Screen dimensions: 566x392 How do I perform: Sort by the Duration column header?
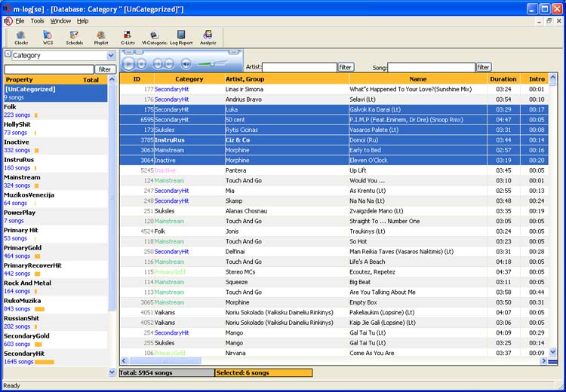click(503, 79)
